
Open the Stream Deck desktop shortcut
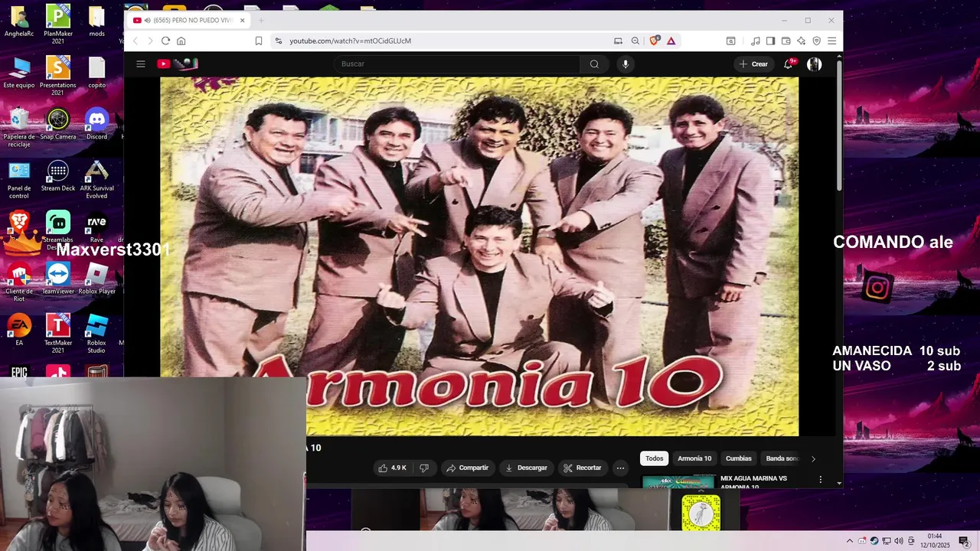(58, 175)
